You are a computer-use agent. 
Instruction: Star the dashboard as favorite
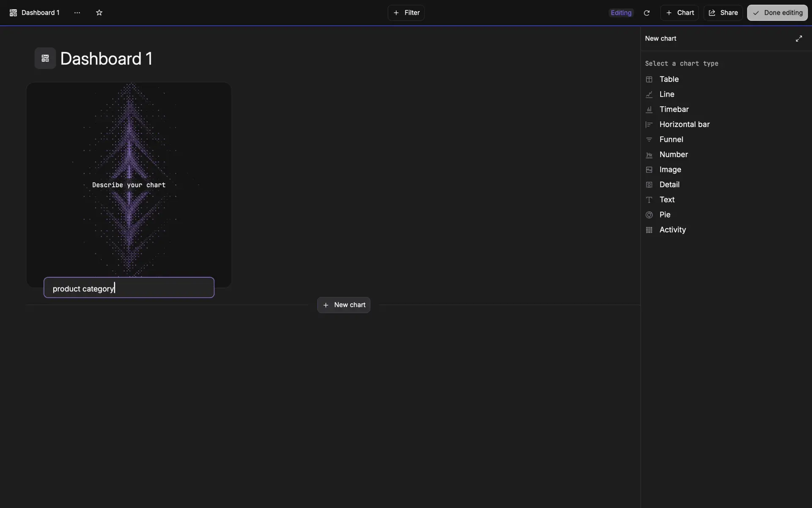pos(99,13)
